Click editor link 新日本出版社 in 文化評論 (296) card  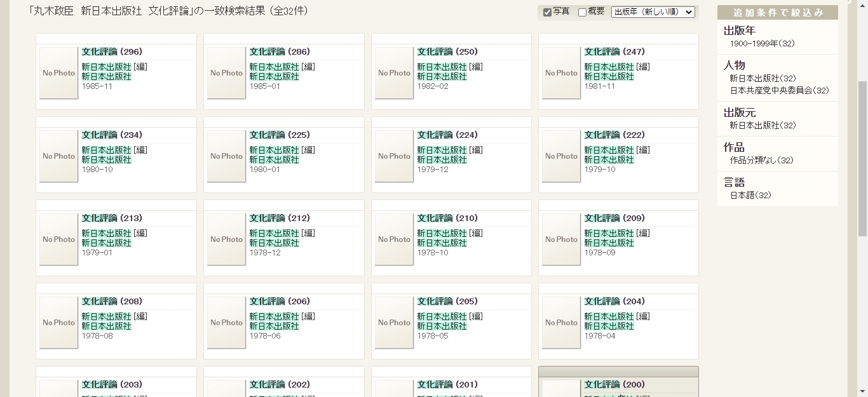[x=106, y=67]
